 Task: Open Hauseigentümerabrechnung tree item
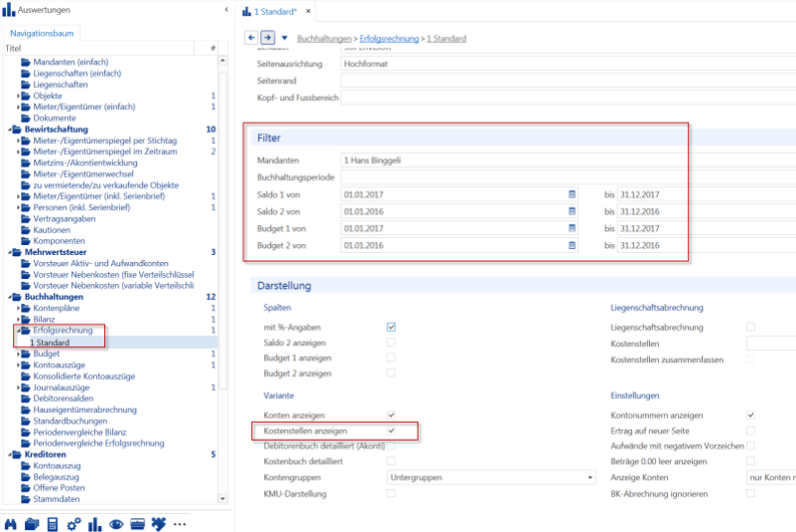click(84, 410)
